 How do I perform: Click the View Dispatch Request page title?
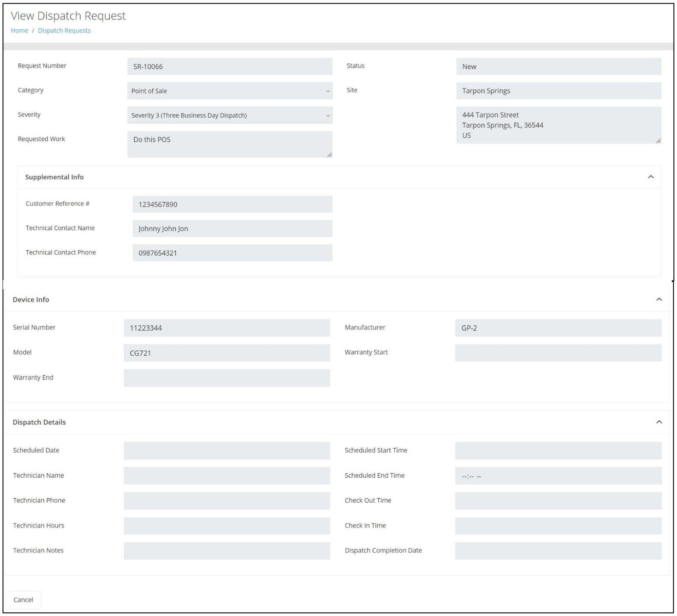[68, 16]
